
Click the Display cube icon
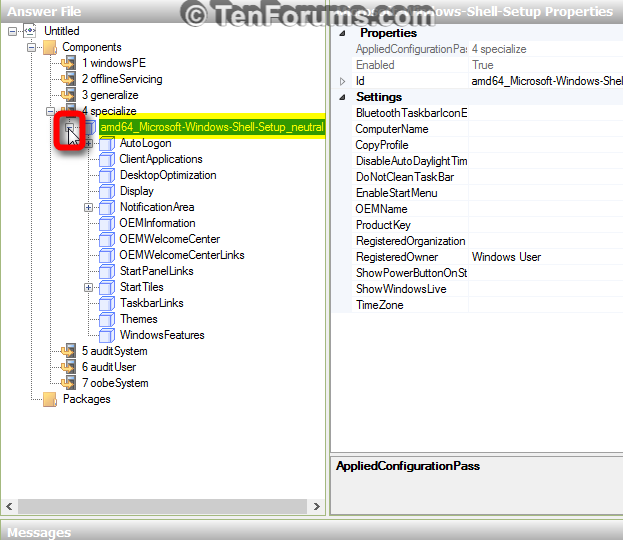click(x=107, y=191)
